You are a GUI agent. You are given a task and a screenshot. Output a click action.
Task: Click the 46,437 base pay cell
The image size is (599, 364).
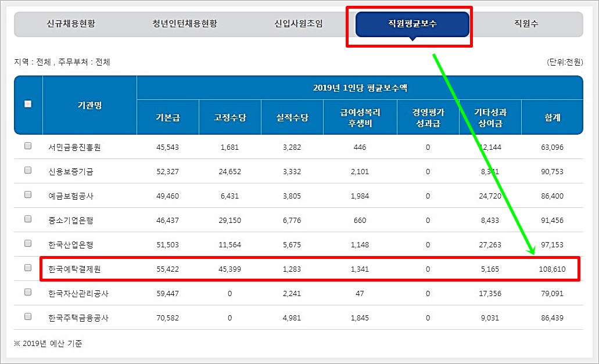click(x=167, y=221)
